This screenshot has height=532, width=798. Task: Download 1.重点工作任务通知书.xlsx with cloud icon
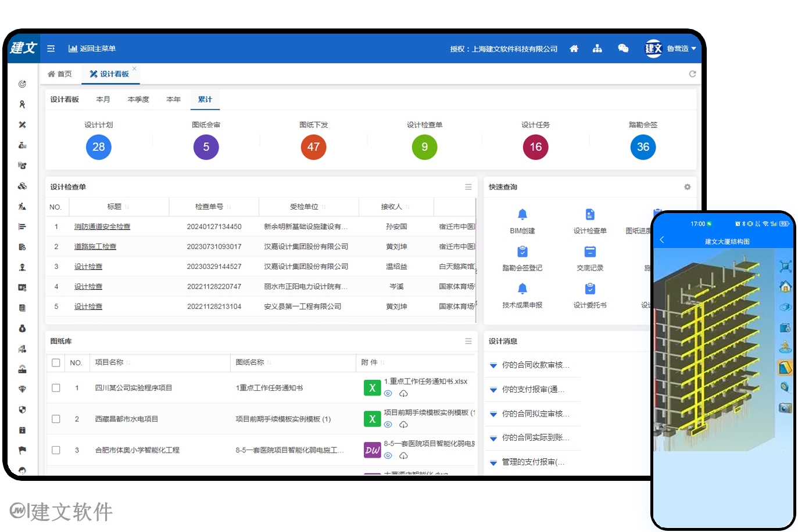coord(403,393)
